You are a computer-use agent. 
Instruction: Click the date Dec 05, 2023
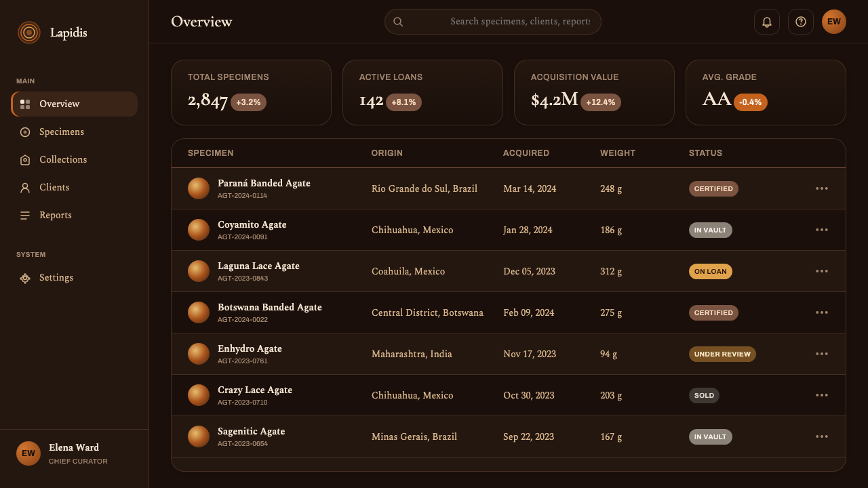click(529, 272)
